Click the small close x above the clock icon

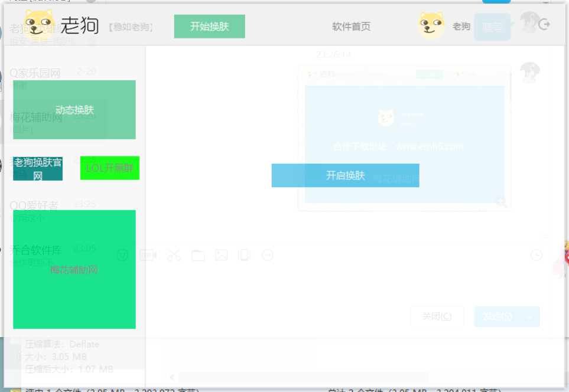[x=545, y=236]
